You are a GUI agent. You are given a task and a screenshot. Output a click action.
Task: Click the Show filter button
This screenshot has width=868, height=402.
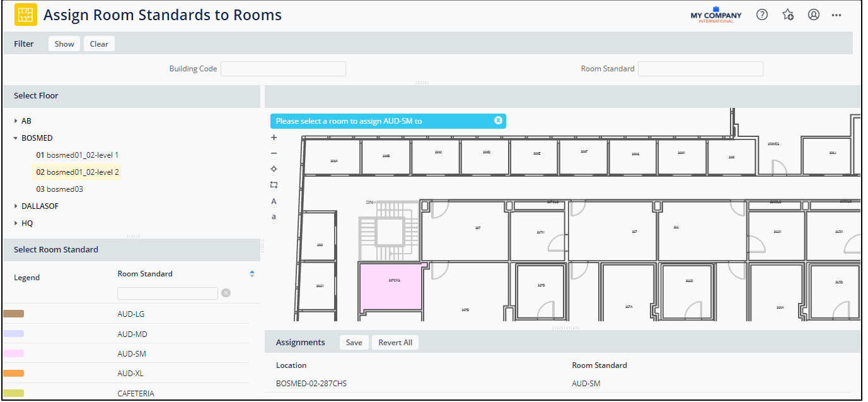pos(64,44)
